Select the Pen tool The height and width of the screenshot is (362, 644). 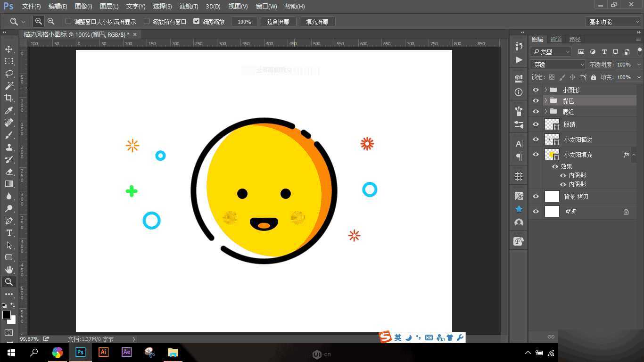click(8, 221)
